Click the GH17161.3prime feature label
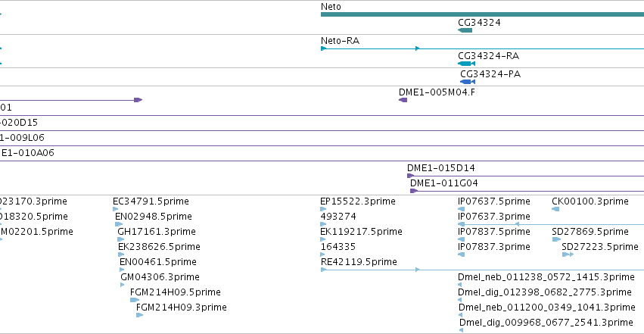 click(x=157, y=232)
